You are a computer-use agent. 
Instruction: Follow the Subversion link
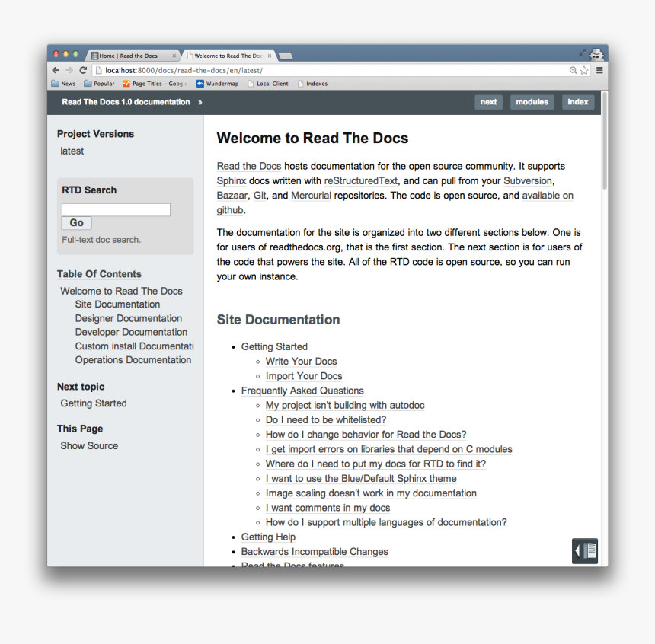528,181
